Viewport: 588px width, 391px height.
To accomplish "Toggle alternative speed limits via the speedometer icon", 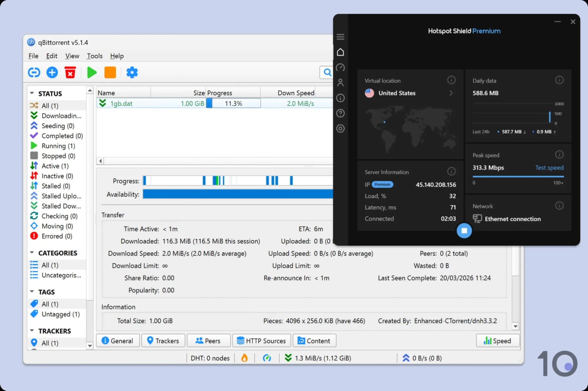I will point(267,358).
